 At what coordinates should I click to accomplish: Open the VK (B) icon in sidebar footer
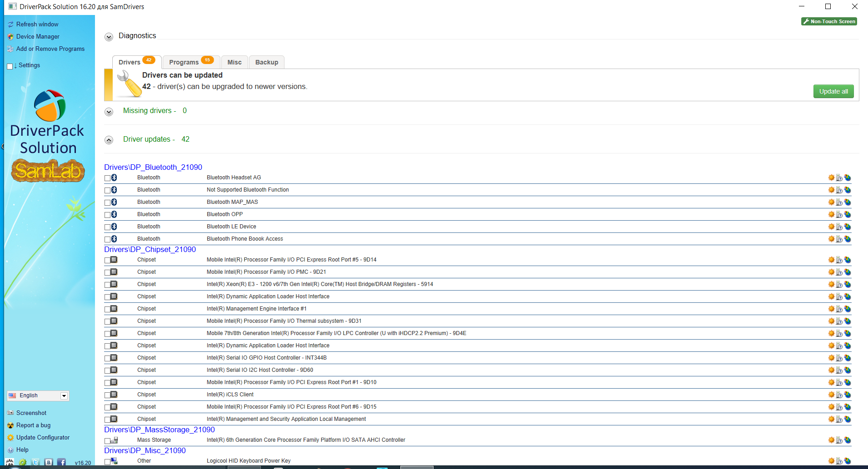[x=49, y=462]
